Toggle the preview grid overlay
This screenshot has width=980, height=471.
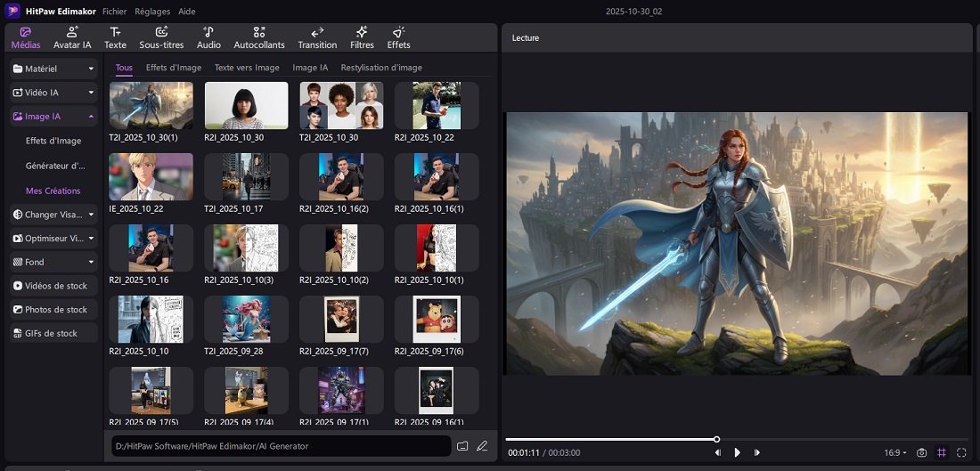942,452
